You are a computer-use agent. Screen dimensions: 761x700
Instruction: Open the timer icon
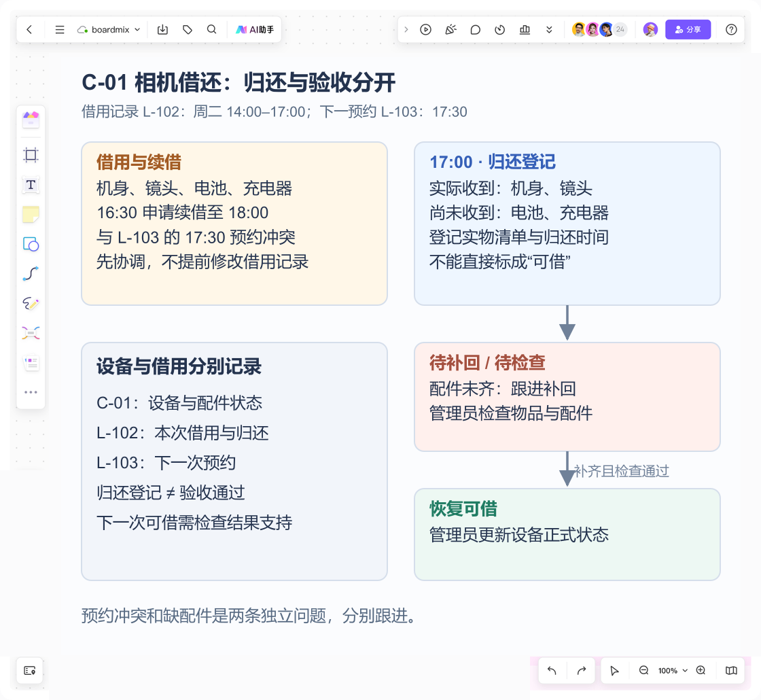[x=500, y=30]
